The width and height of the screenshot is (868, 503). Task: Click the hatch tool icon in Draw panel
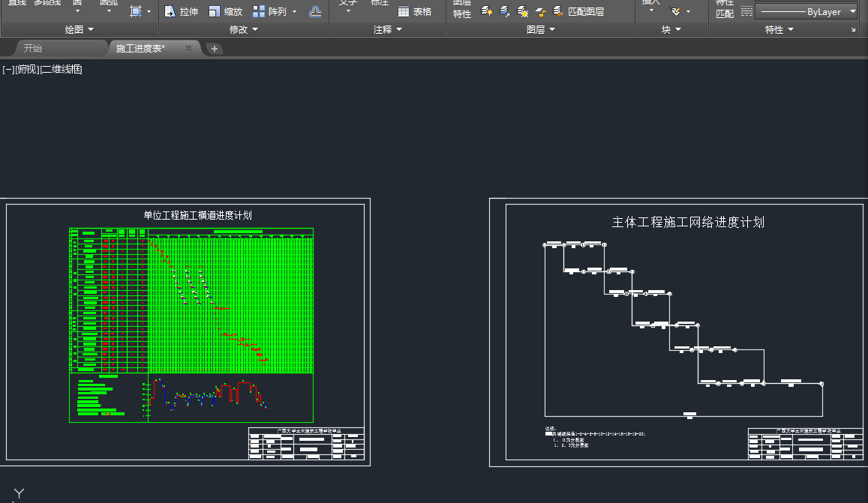136,11
